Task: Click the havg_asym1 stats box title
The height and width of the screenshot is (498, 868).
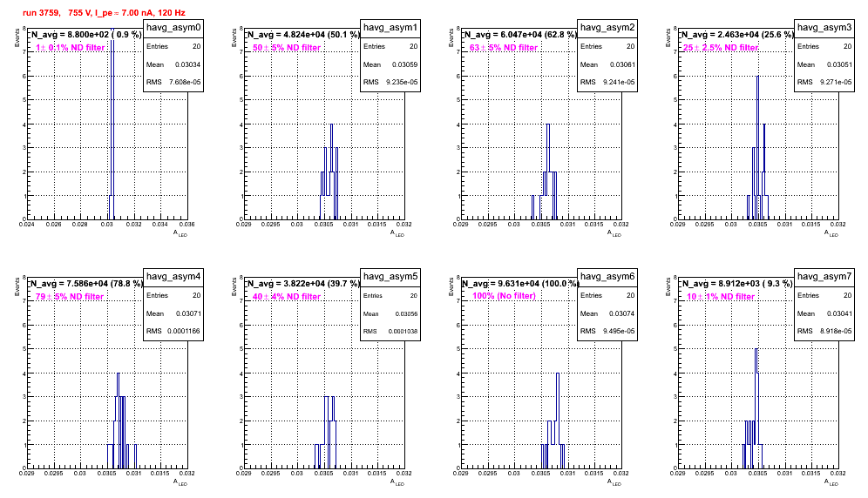Action: point(390,27)
